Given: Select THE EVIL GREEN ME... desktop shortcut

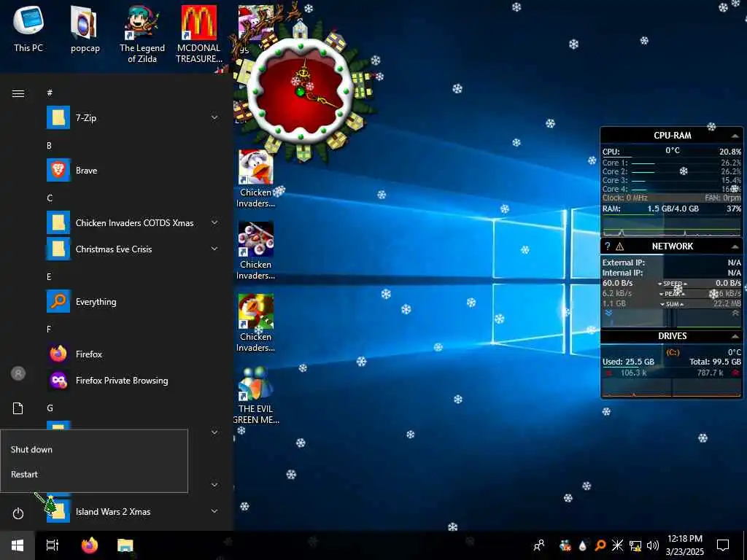Looking at the screenshot, I should click(256, 395).
